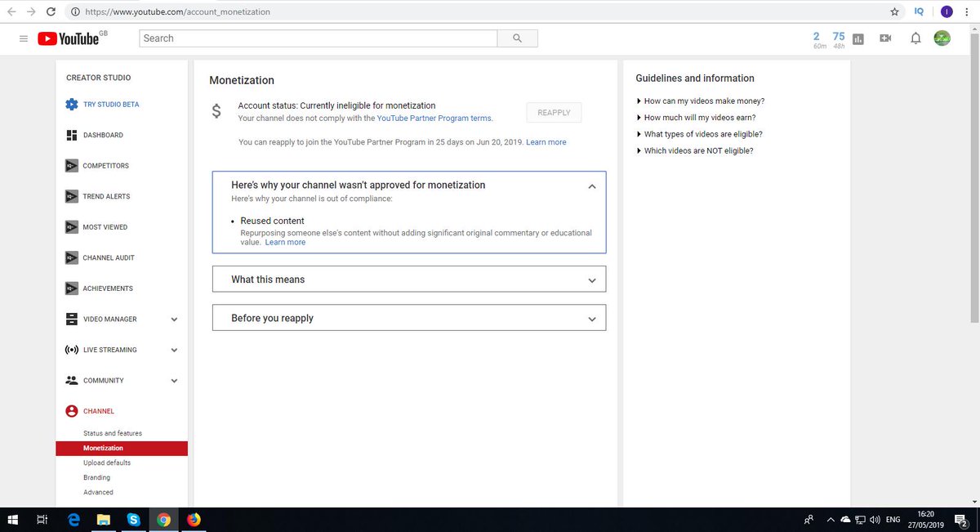Open Skype from the taskbar
Screen dimensions: 980x532
click(x=133, y=519)
